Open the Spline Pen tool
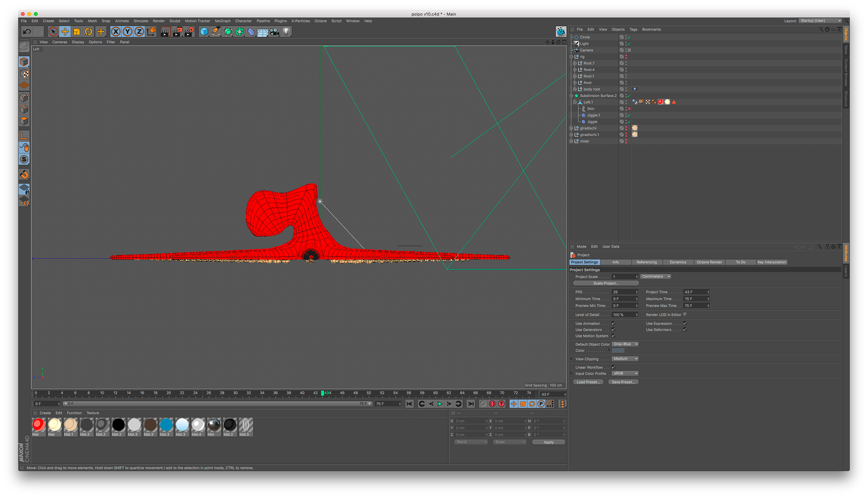Viewport: 868px width, 497px height. point(216,32)
